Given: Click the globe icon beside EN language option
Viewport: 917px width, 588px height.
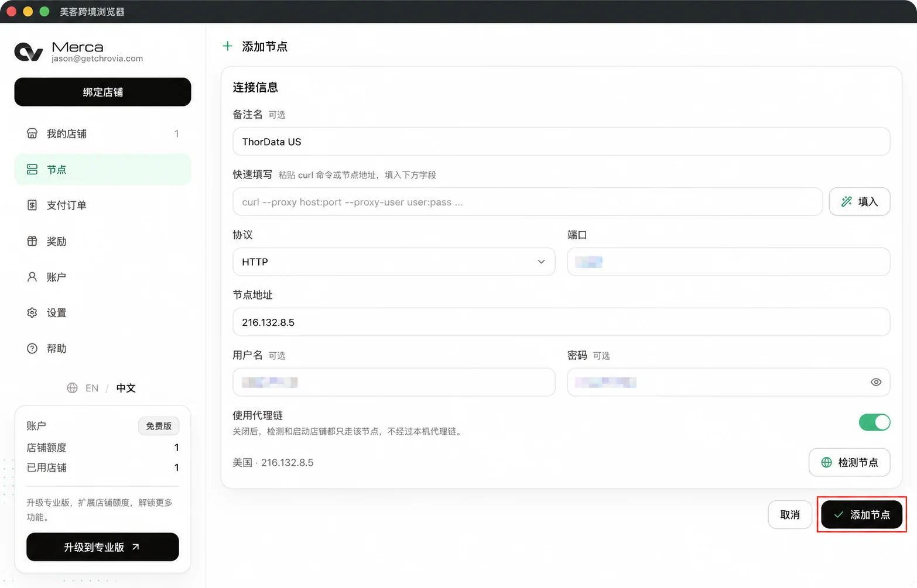Looking at the screenshot, I should pyautogui.click(x=72, y=388).
